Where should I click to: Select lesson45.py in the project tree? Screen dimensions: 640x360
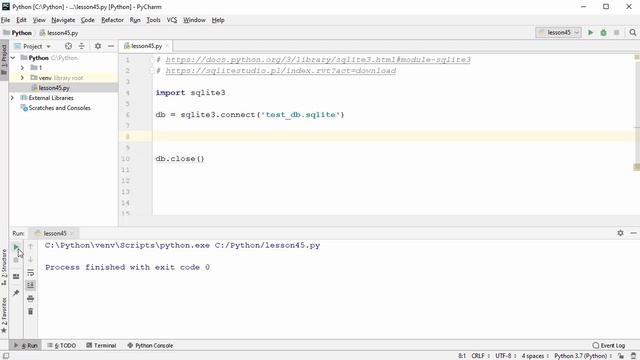54,88
